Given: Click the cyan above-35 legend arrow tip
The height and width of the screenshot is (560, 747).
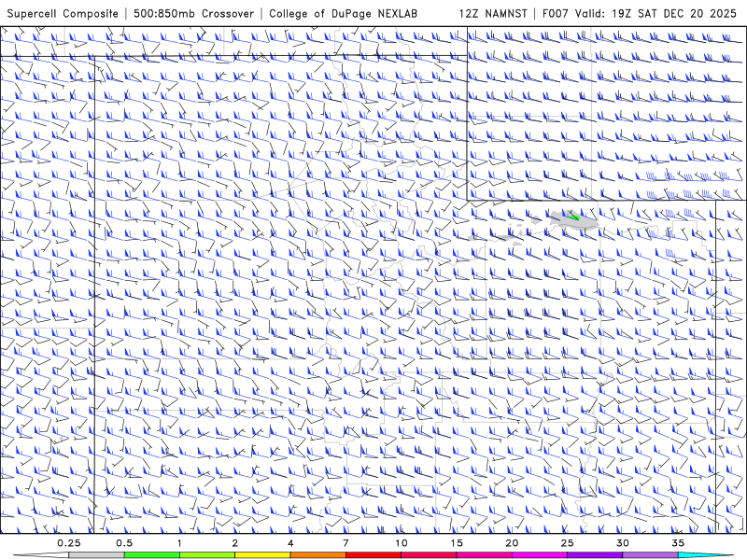Looking at the screenshot, I should point(705,555).
